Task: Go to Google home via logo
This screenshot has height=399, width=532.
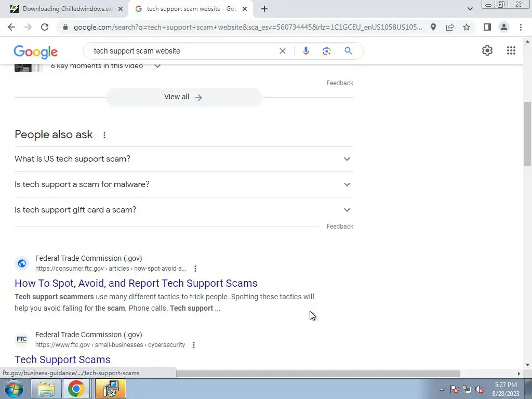Action: point(36,52)
